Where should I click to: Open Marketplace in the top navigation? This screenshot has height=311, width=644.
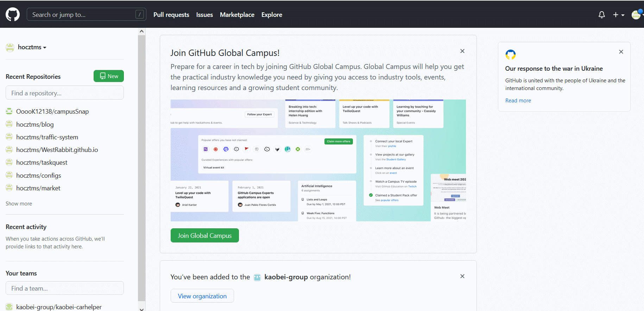tap(237, 15)
